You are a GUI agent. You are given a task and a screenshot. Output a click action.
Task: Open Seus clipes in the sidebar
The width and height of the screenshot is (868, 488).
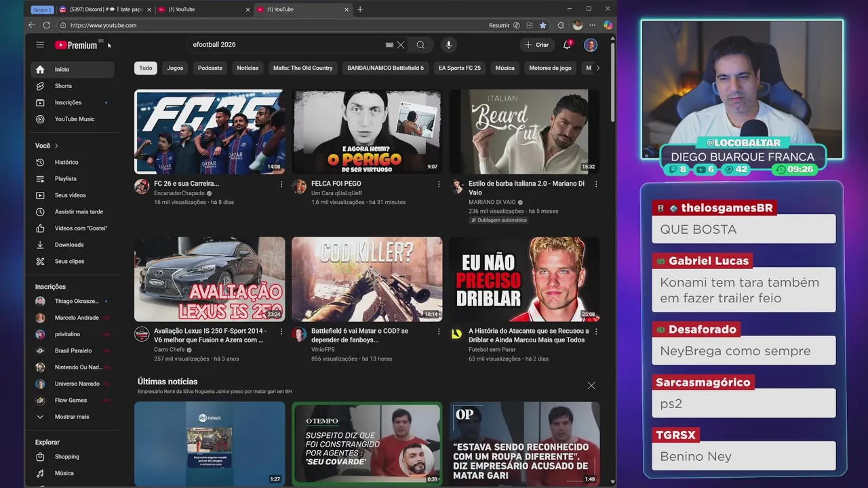73,262
